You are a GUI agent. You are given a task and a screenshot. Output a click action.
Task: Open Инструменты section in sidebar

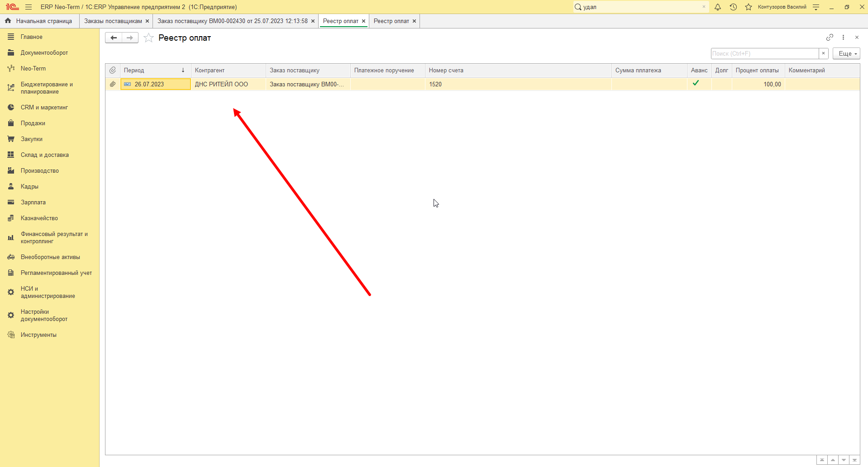point(38,335)
